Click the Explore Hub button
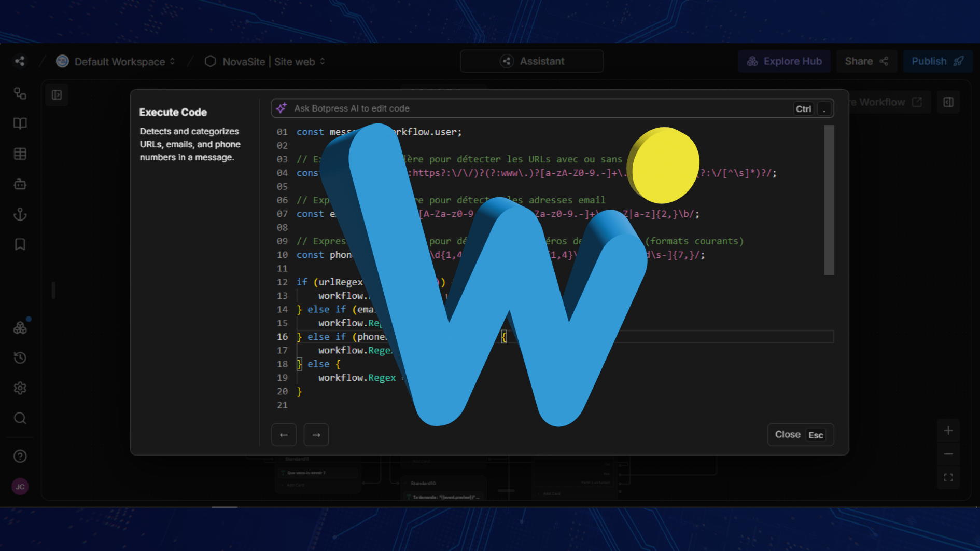980x551 pixels. [x=784, y=61]
